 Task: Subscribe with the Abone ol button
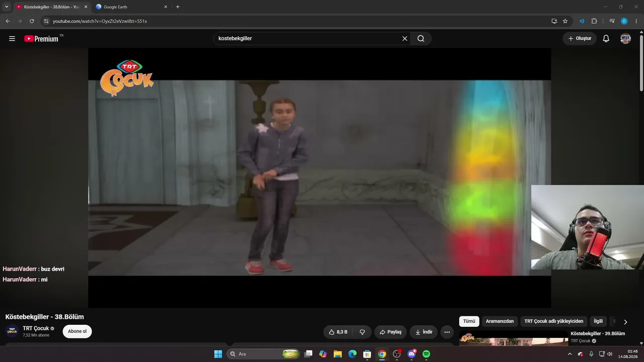pyautogui.click(x=77, y=331)
